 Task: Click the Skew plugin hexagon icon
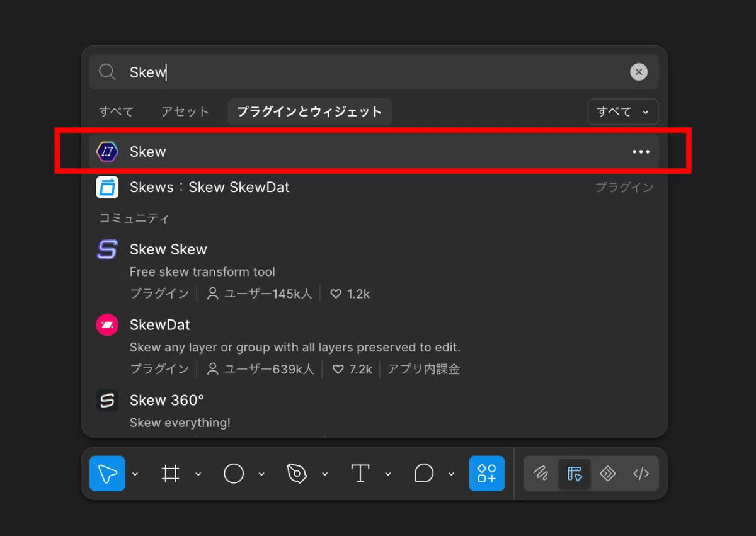pos(107,152)
